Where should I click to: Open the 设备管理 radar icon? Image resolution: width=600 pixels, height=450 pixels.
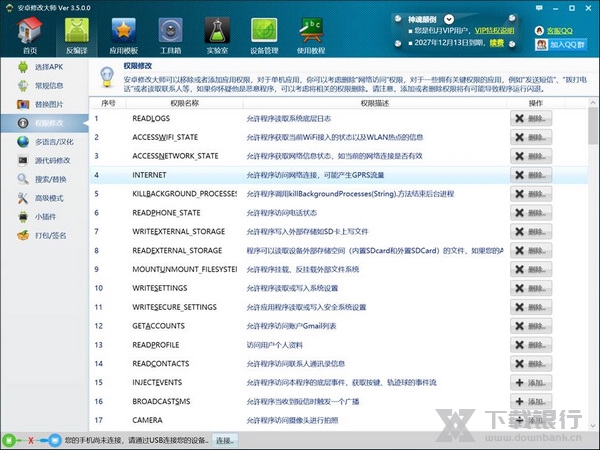click(x=264, y=36)
